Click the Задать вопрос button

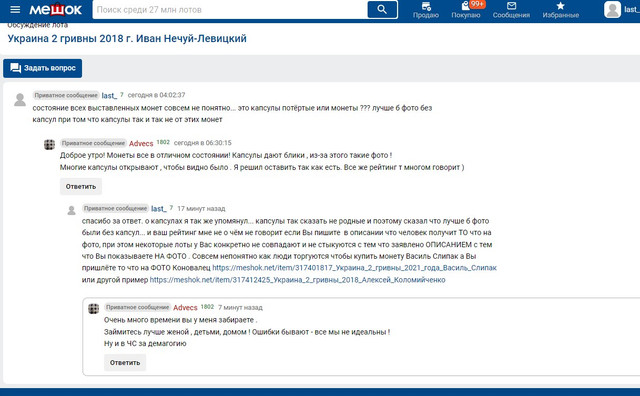[x=42, y=68]
